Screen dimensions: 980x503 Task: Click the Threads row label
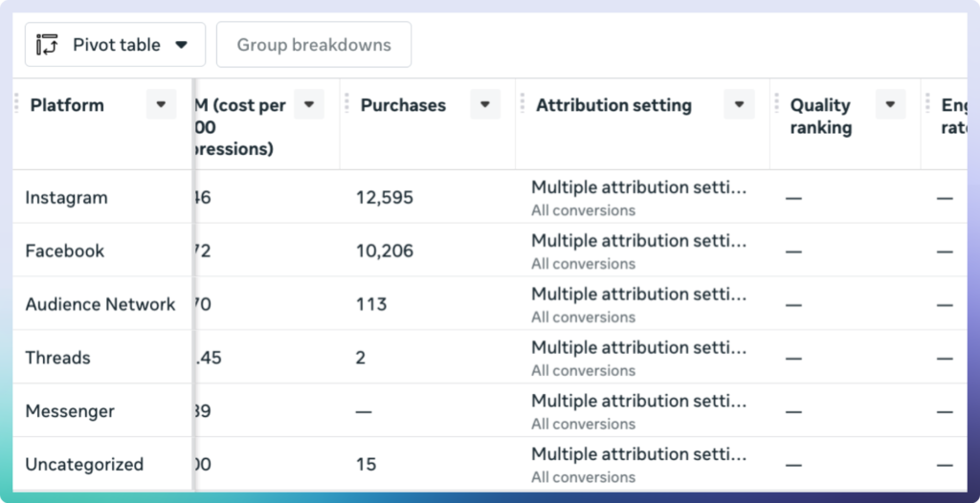(57, 358)
